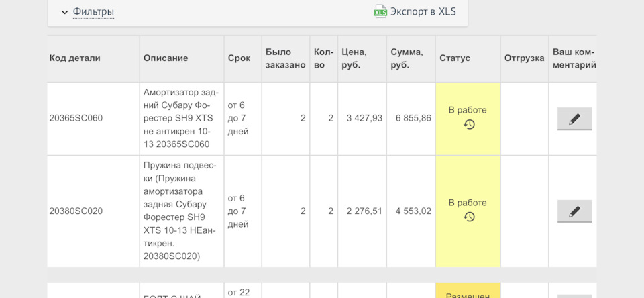Click delivery term of 20380SC020 row

(243, 211)
